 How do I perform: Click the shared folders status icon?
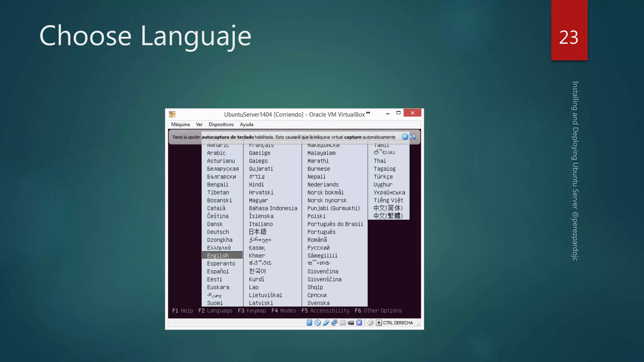(x=343, y=323)
